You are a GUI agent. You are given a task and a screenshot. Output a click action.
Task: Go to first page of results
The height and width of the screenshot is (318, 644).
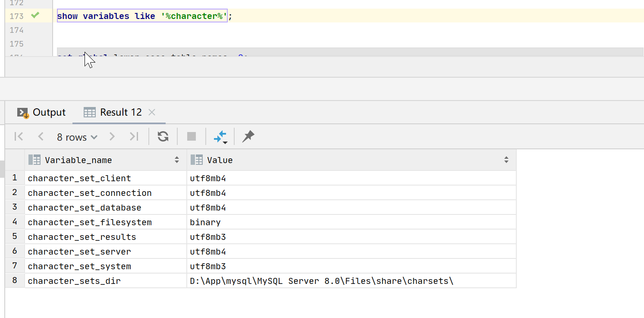[19, 137]
